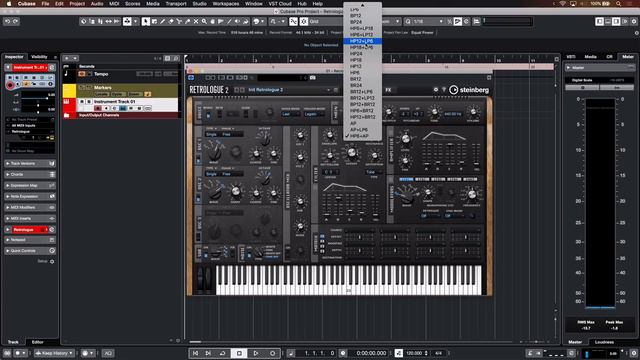Click the Undo arrow in toolbar
Viewport: 640px width, 360px height.
[7, 21]
